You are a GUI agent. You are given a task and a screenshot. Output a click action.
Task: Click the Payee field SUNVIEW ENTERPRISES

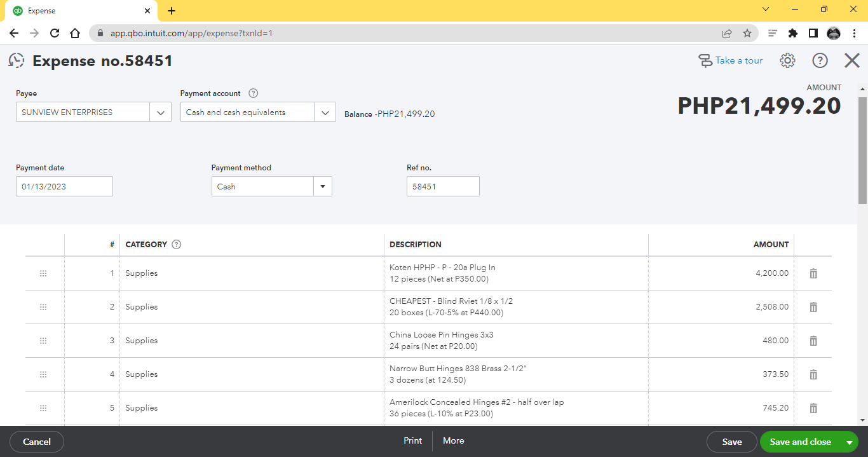(83, 113)
